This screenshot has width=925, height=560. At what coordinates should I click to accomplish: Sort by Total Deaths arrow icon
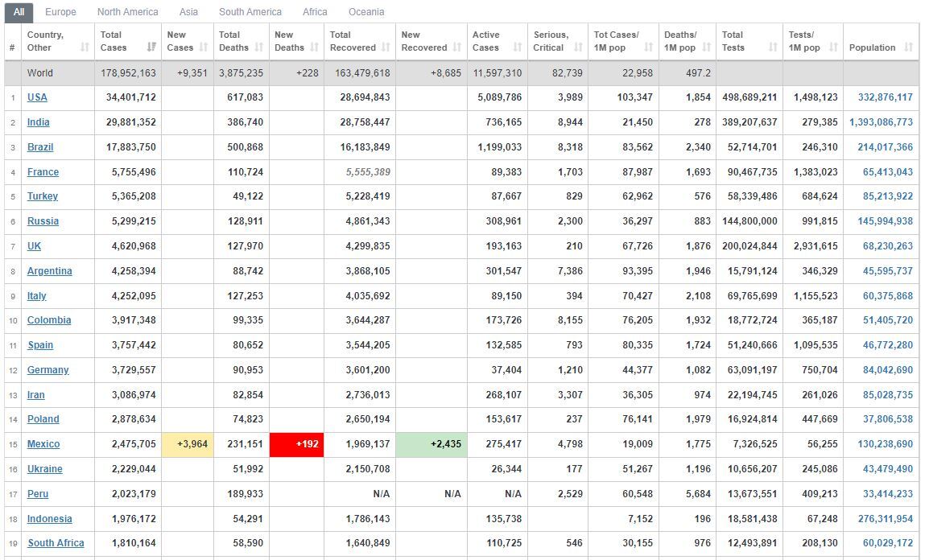point(259,47)
